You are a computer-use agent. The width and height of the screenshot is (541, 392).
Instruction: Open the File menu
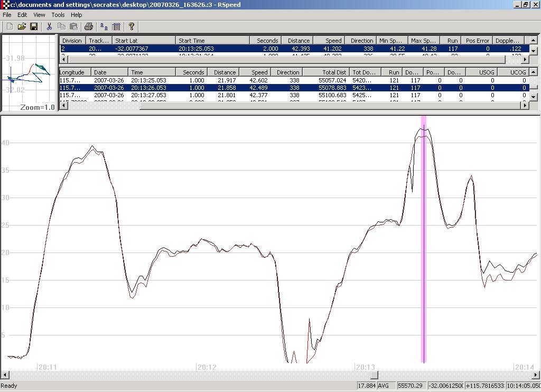[x=7, y=15]
